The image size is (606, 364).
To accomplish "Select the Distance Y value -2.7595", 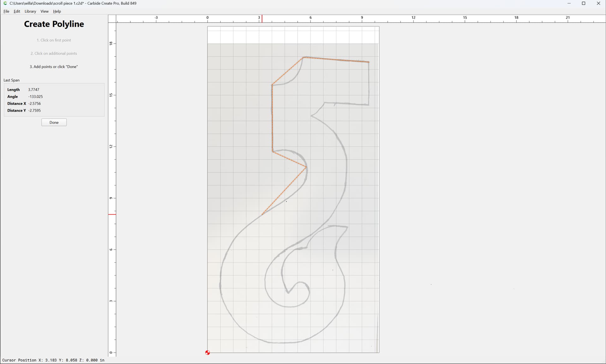I will [x=34, y=110].
